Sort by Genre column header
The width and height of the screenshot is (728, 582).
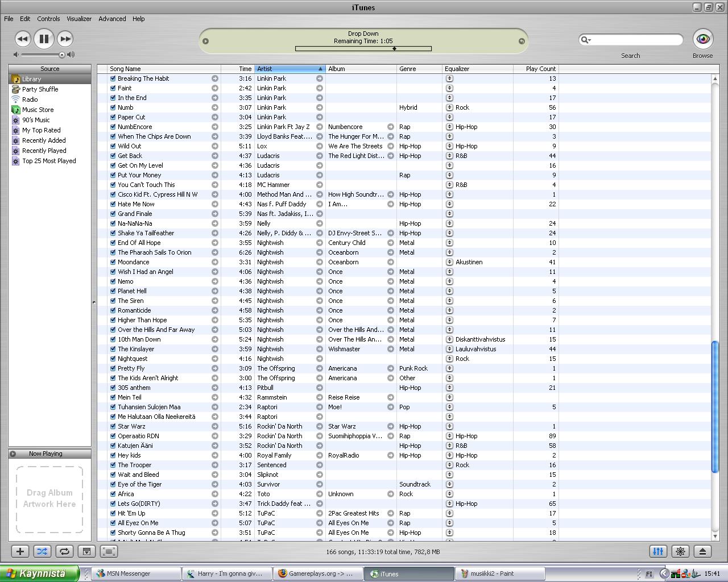pos(420,69)
